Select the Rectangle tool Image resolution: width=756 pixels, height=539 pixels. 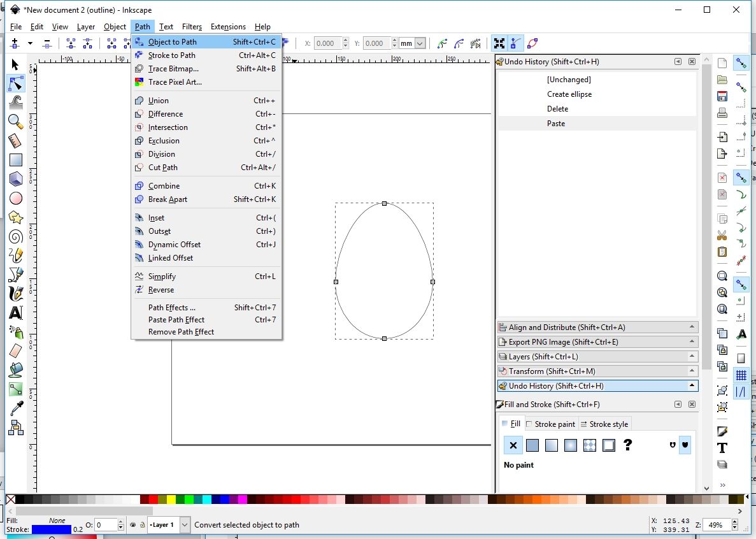coord(15,159)
